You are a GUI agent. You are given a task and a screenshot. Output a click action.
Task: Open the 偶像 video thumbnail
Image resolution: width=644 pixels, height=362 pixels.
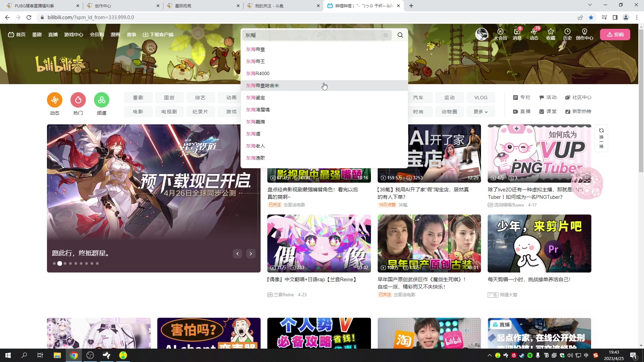tap(319, 243)
